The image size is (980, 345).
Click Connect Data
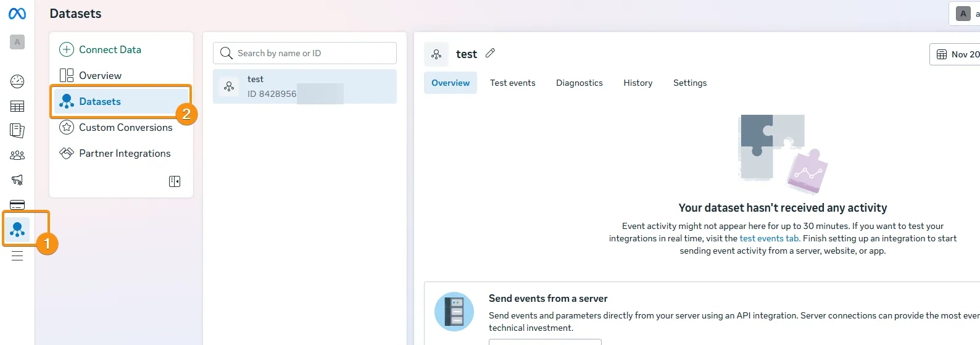110,49
